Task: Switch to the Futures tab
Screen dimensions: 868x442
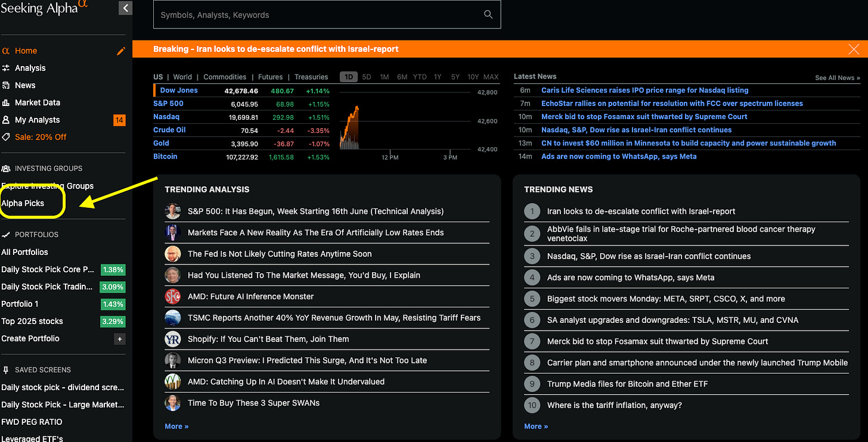Action: coord(270,77)
